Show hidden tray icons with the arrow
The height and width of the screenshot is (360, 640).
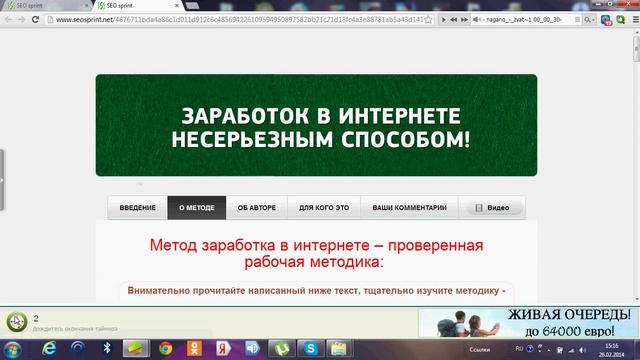549,350
